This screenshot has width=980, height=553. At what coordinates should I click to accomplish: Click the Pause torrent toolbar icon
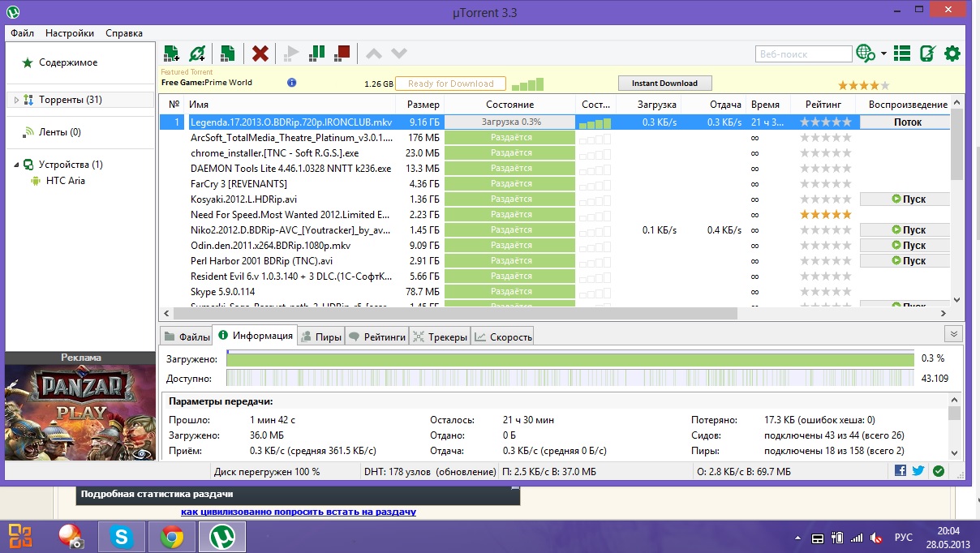(317, 54)
